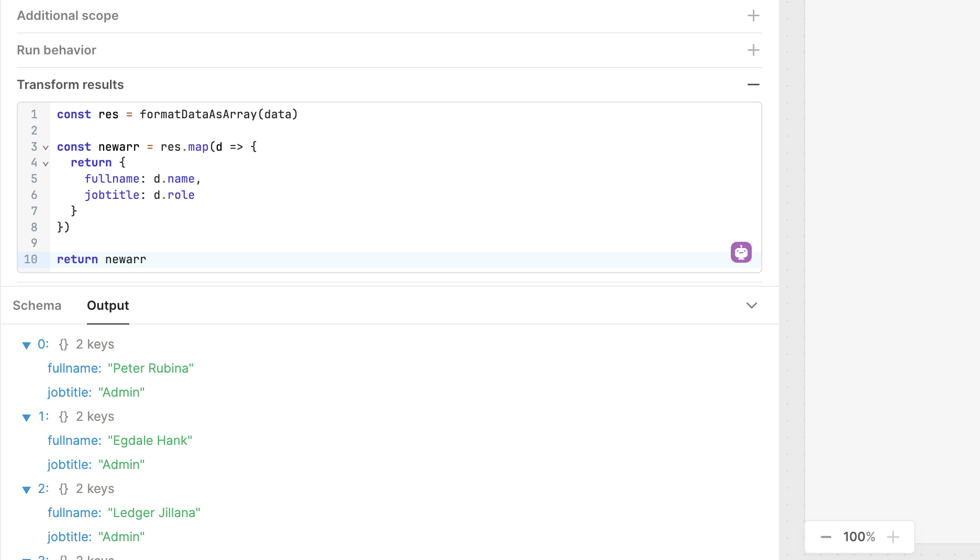Fold the return block at line 4
The width and height of the screenshot is (980, 560).
pyautogui.click(x=46, y=164)
